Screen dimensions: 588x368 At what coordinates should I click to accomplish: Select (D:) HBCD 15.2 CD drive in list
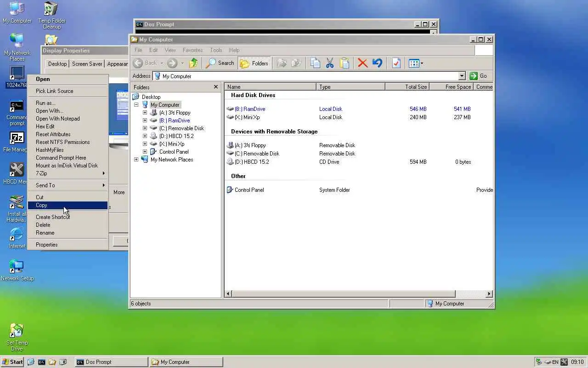tap(251, 162)
